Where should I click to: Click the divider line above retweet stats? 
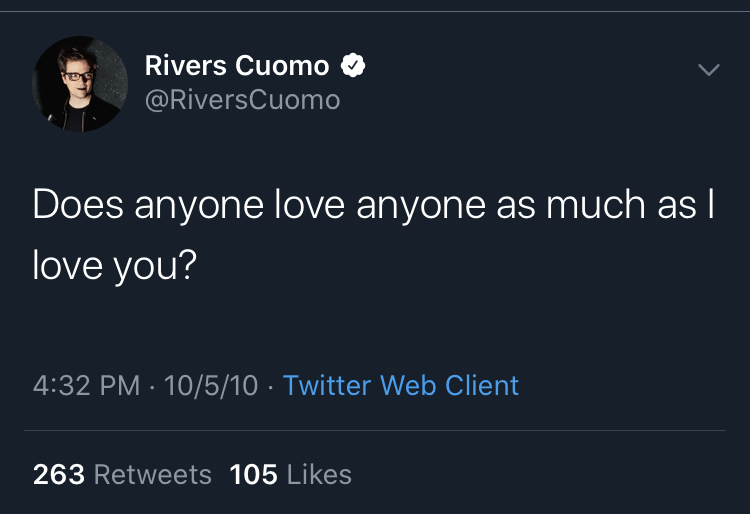click(x=375, y=431)
